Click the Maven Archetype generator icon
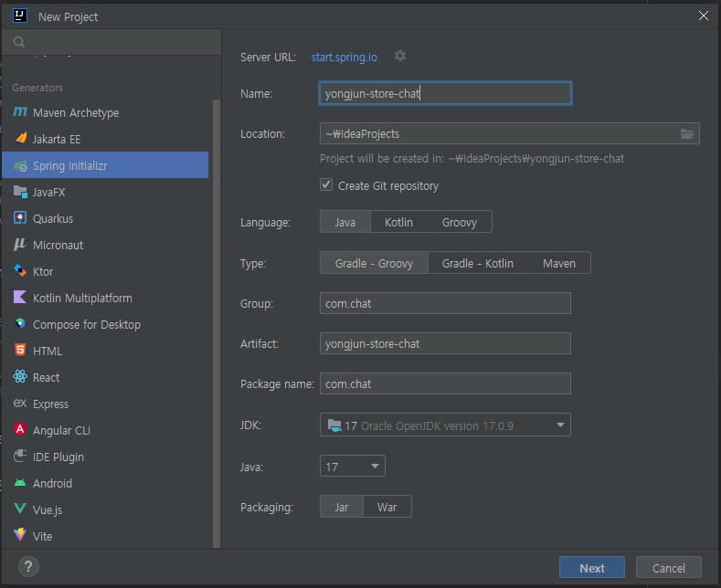The width and height of the screenshot is (721, 588). pyautogui.click(x=20, y=111)
